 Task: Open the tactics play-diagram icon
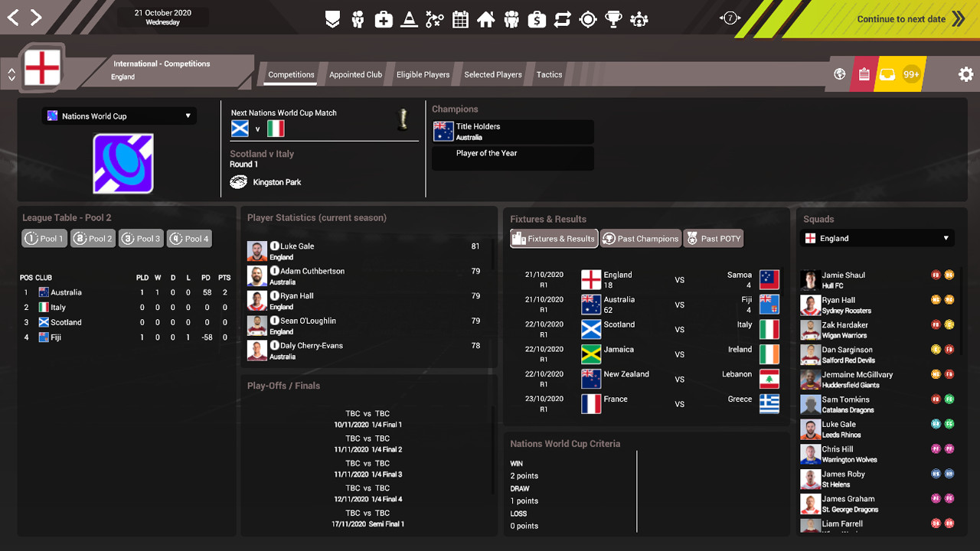(x=434, y=18)
